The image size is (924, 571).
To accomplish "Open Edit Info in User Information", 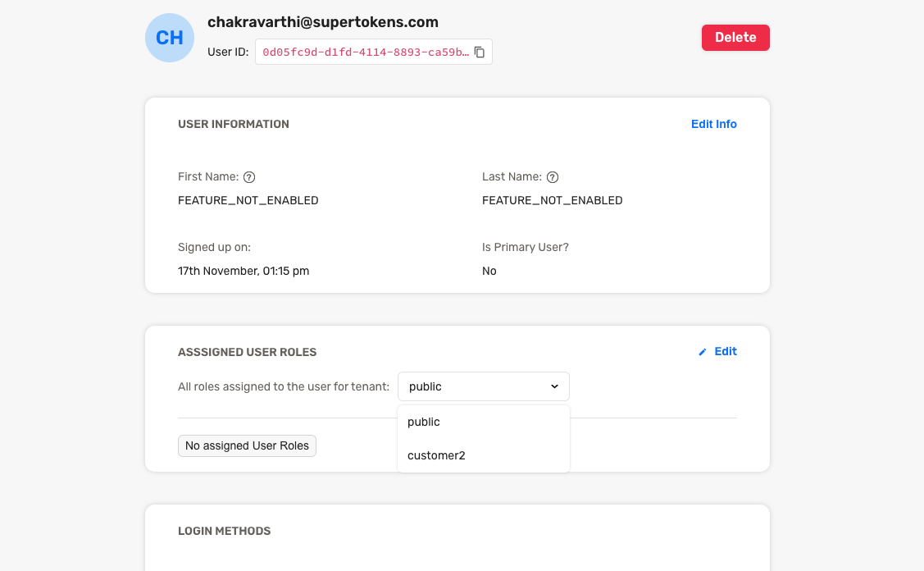I will click(x=713, y=124).
